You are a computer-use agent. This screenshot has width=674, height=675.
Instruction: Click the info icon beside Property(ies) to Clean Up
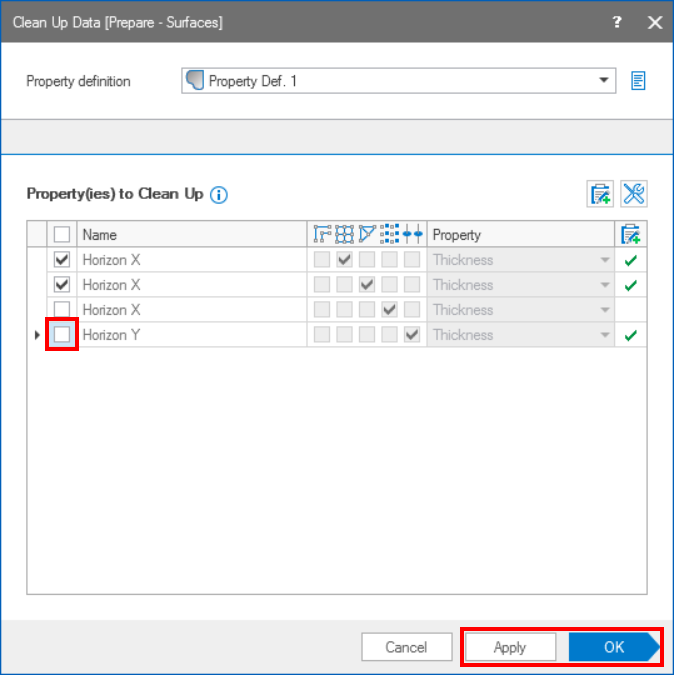(219, 194)
